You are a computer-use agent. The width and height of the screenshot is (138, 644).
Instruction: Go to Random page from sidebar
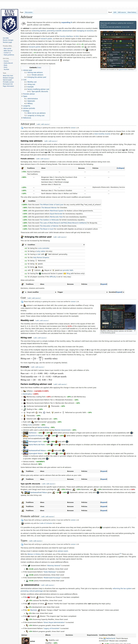(x=7, y=42)
